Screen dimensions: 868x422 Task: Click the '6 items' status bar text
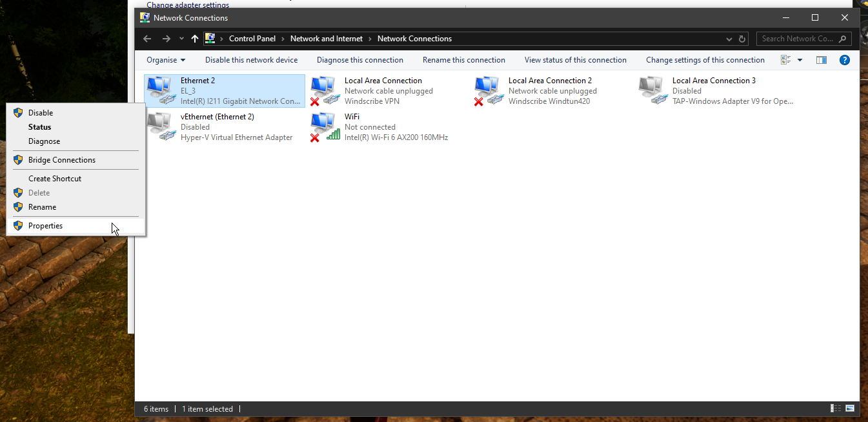click(156, 409)
